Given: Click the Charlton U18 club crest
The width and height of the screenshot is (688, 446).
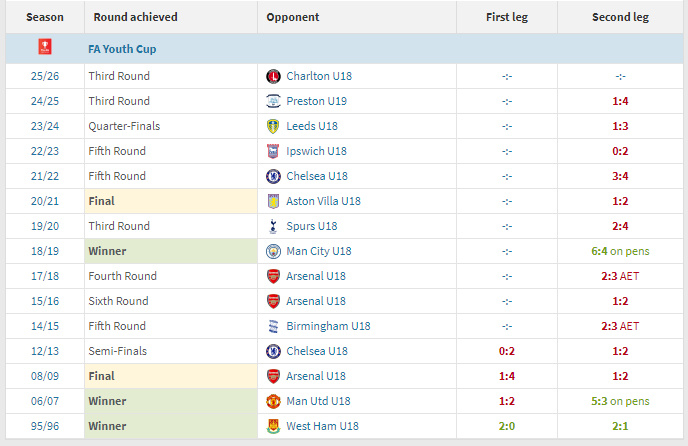Looking at the screenshot, I should pyautogui.click(x=273, y=76).
